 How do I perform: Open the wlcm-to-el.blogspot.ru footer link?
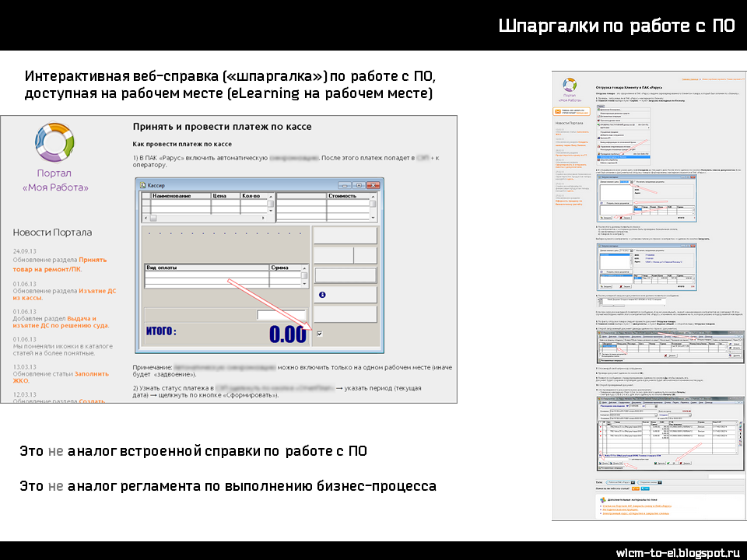click(x=678, y=553)
